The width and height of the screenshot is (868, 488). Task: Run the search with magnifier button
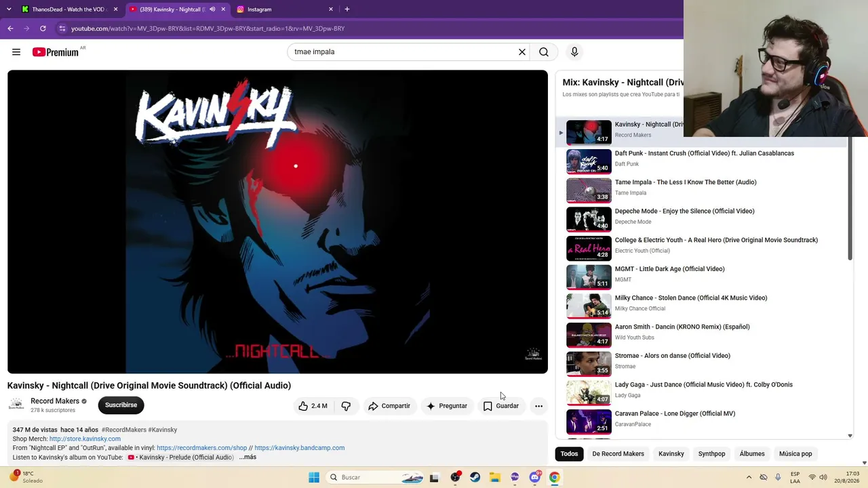(544, 52)
